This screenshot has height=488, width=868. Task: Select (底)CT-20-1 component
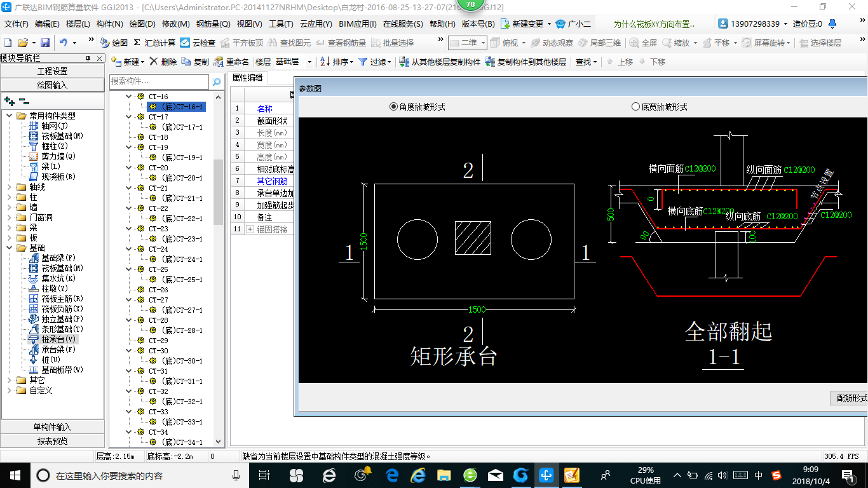[182, 178]
